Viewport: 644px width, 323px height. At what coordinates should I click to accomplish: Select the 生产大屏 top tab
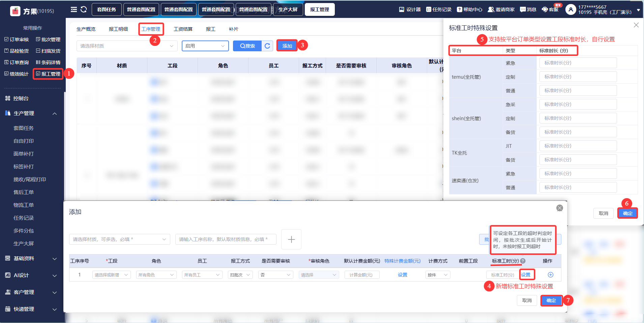[x=288, y=9]
